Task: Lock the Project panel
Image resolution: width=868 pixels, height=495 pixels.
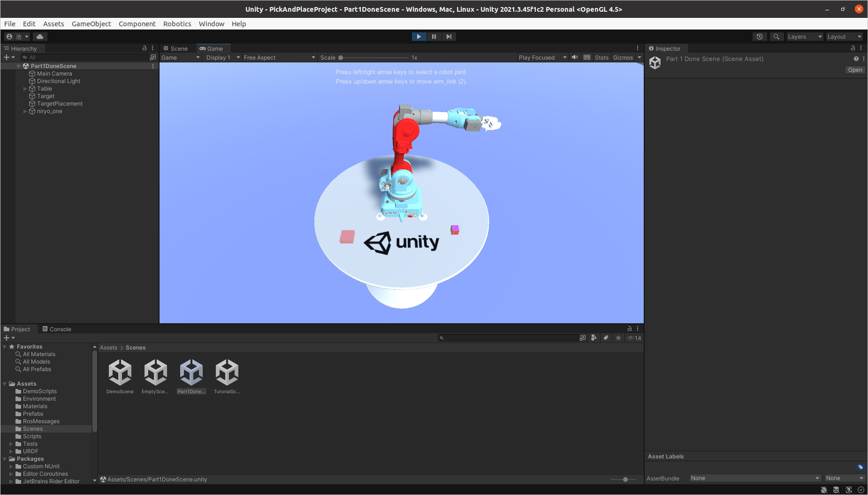Action: [x=630, y=328]
